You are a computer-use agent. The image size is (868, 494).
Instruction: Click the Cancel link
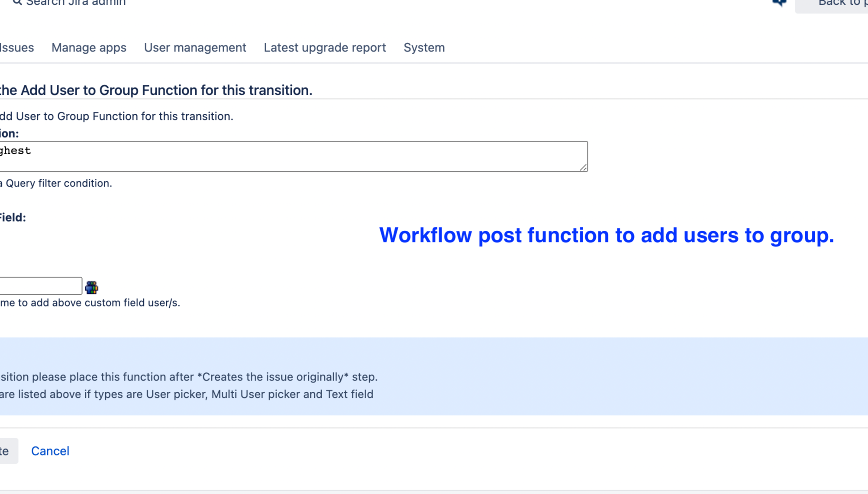50,451
